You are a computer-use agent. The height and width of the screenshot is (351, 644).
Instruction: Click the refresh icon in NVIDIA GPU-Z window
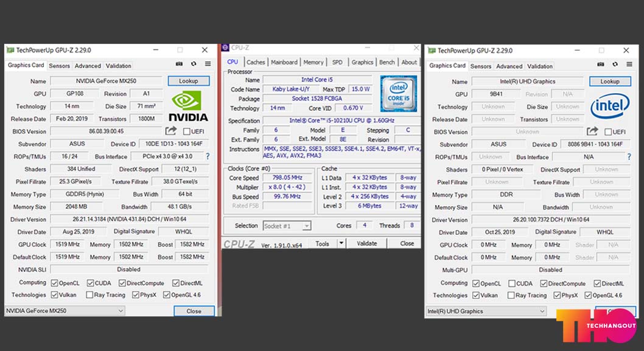tap(194, 64)
